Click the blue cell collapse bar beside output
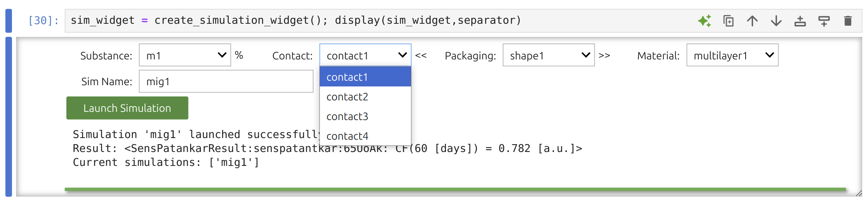868x204 pixels. pos(9,117)
